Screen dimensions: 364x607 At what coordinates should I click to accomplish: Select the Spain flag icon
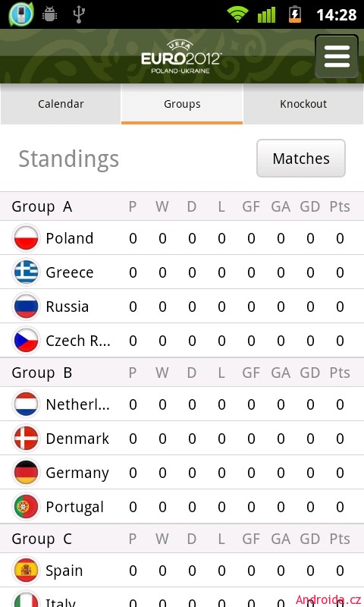coord(26,571)
